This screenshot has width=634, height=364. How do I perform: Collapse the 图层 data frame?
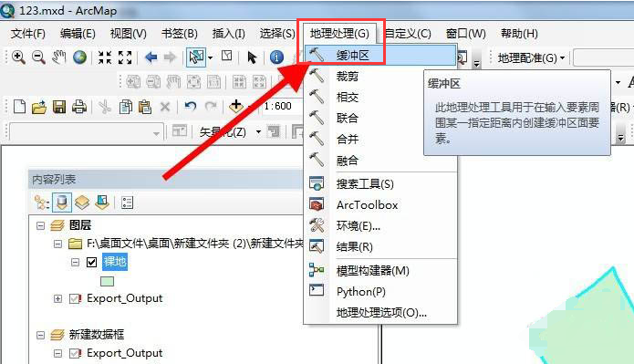[x=40, y=225]
